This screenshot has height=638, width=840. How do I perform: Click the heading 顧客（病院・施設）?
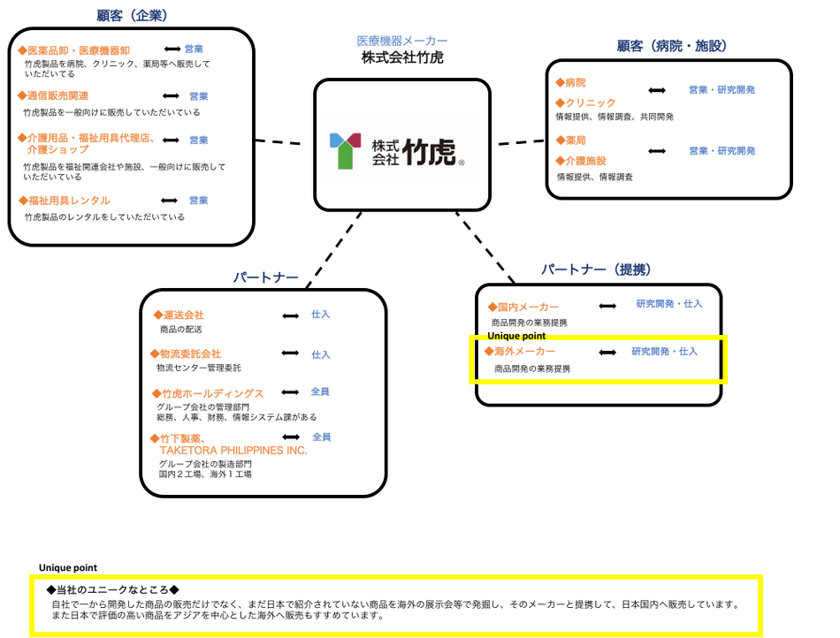click(672, 46)
